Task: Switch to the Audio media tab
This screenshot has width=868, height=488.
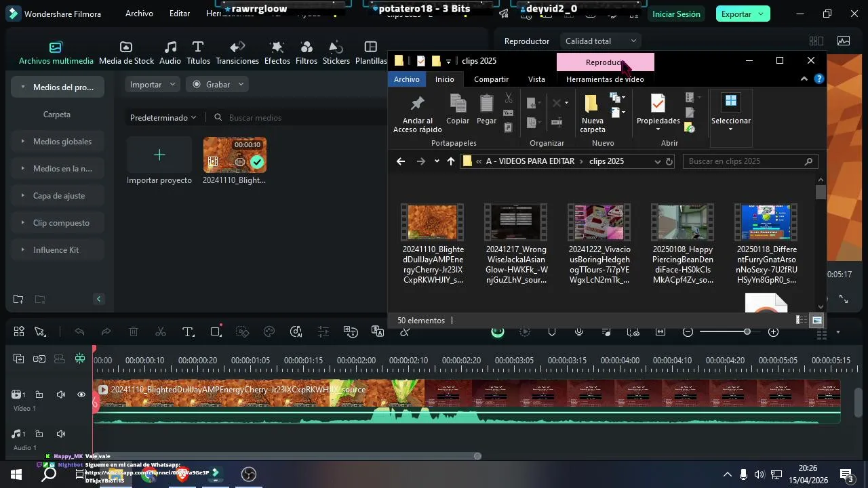Action: (x=170, y=54)
